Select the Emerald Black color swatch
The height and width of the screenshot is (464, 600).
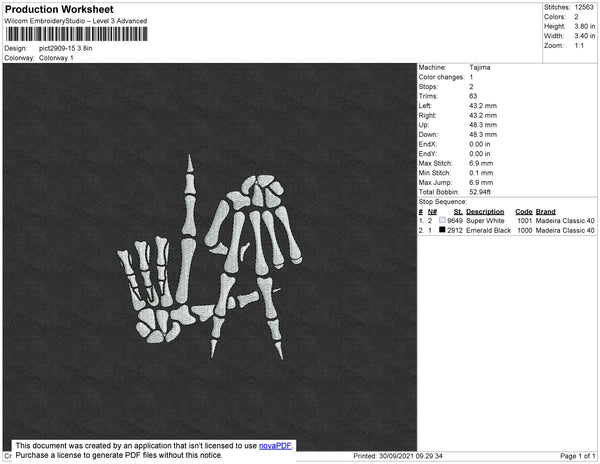point(442,230)
